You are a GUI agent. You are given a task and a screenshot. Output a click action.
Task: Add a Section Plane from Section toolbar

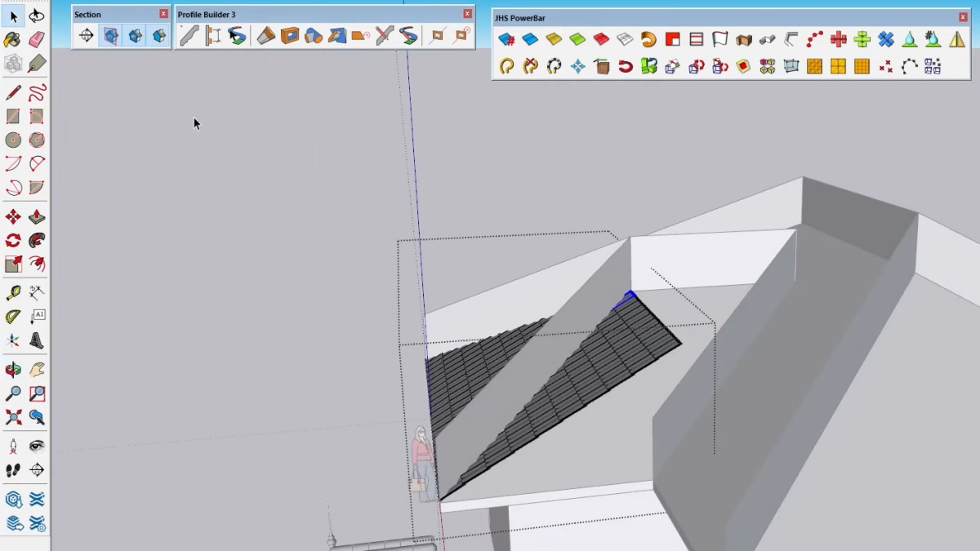(86, 35)
